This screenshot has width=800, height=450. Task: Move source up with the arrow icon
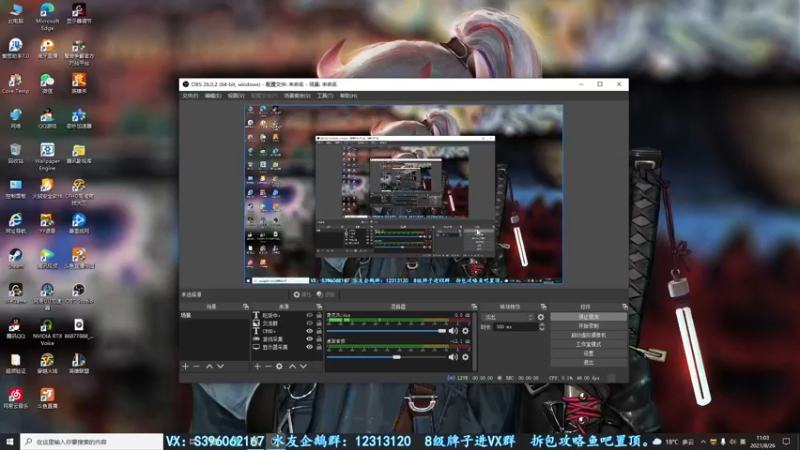(292, 366)
